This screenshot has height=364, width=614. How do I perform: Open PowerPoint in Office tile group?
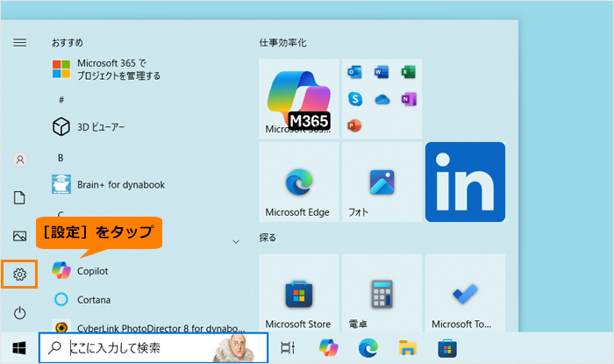click(x=354, y=125)
